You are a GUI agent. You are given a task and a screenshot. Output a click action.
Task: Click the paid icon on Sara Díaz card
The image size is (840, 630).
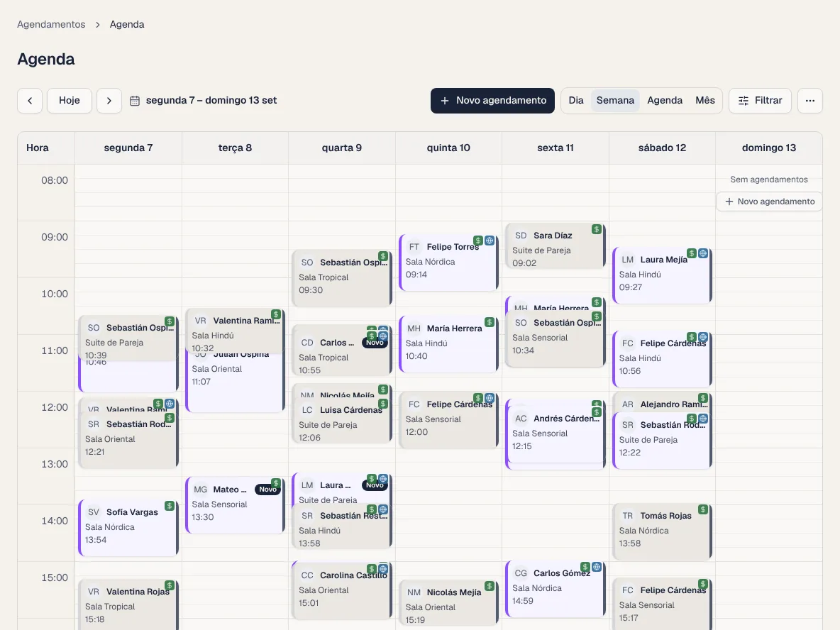click(596, 229)
